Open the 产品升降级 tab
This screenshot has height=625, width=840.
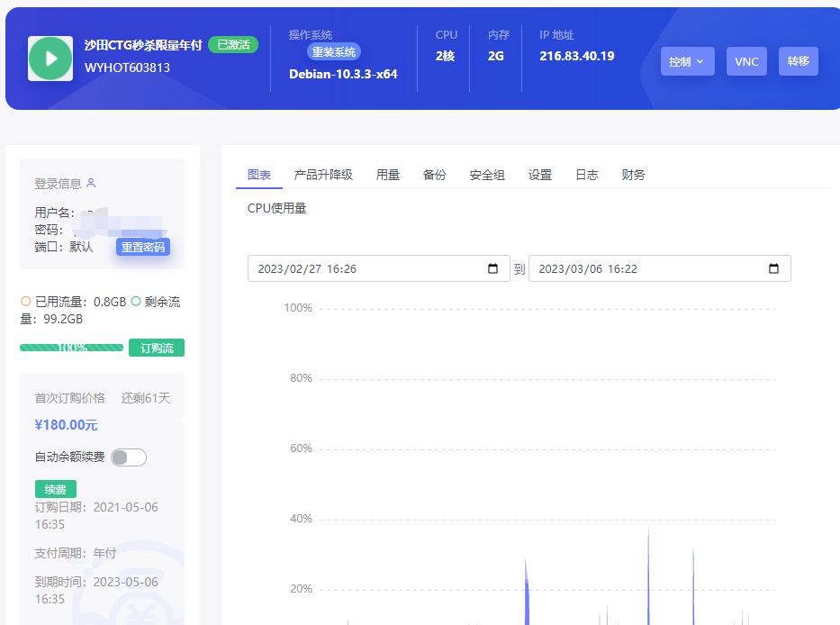tap(323, 175)
